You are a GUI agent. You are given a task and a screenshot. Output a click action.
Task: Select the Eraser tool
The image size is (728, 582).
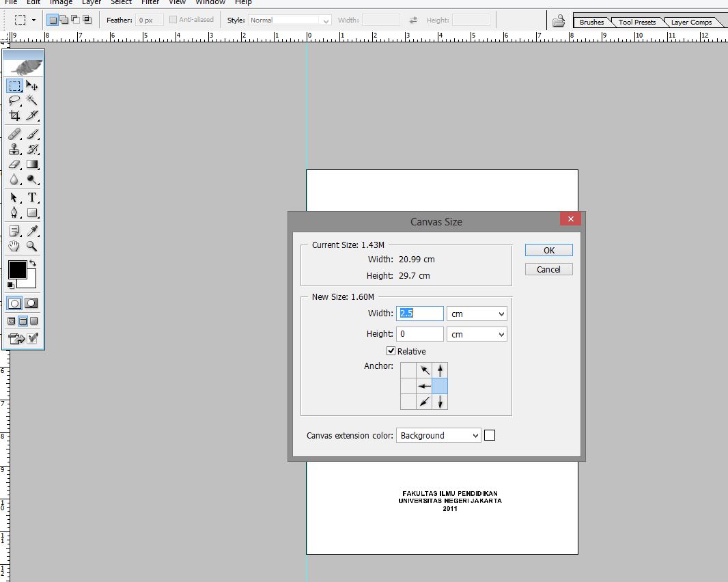pyautogui.click(x=14, y=164)
